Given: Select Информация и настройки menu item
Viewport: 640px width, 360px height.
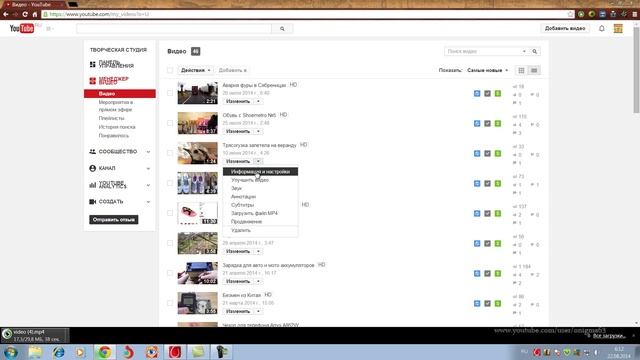Looking at the screenshot, I should (x=260, y=172).
